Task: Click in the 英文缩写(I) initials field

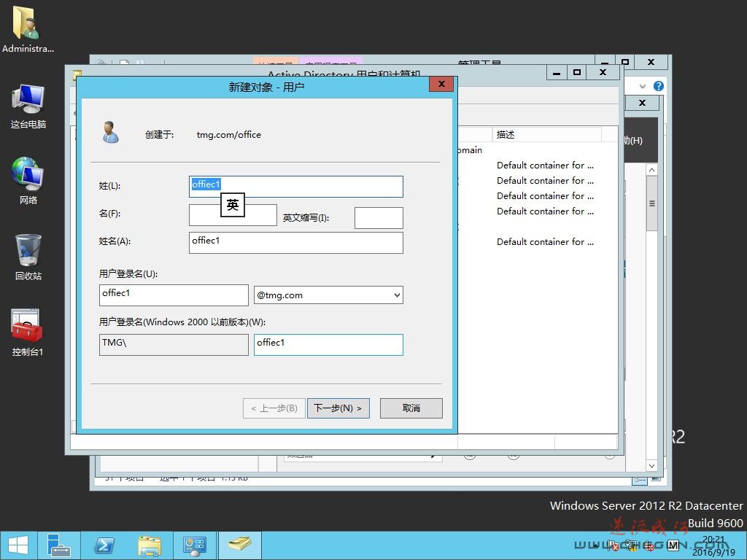Action: (x=379, y=217)
